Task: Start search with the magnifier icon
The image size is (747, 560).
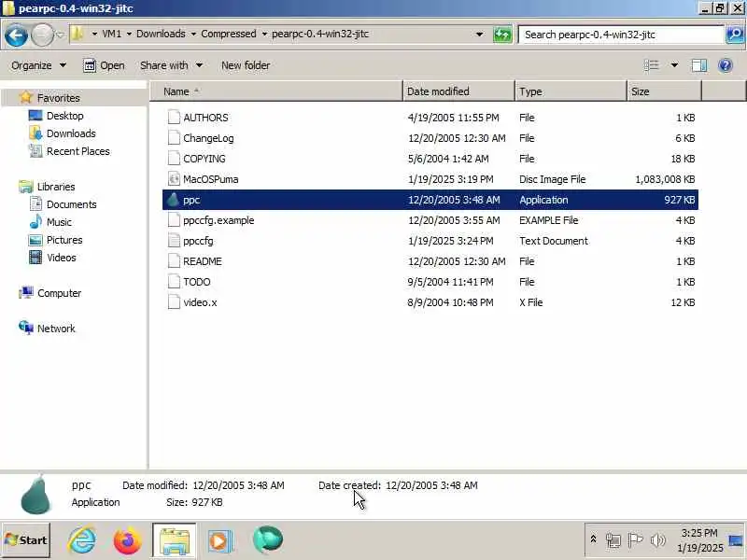Action: click(x=735, y=35)
